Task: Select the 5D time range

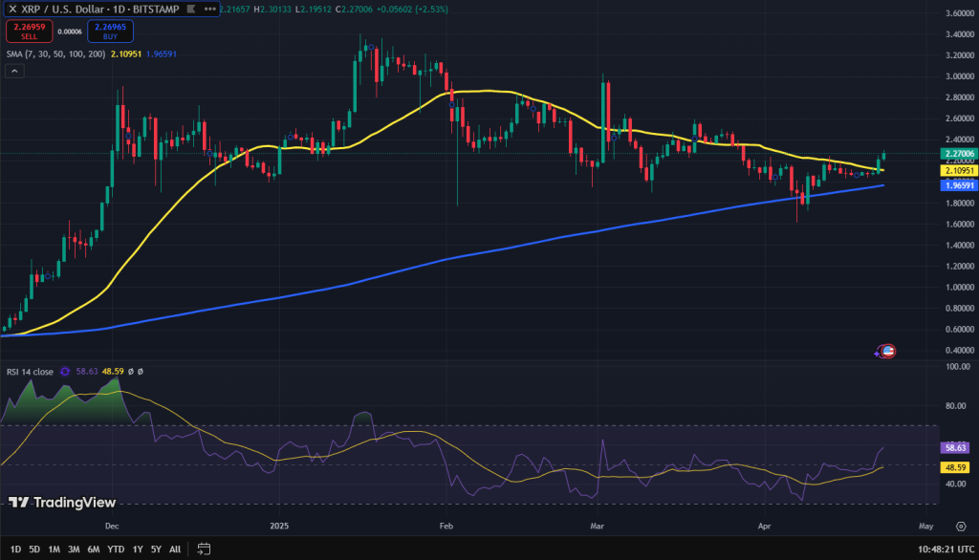Action: coord(34,549)
